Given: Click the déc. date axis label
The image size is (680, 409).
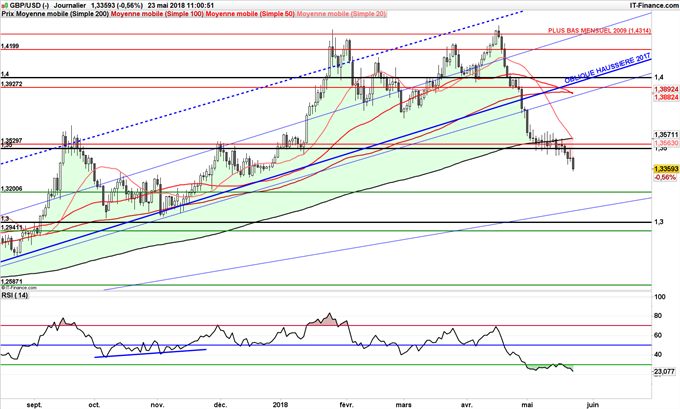Looking at the screenshot, I should click(x=220, y=405).
